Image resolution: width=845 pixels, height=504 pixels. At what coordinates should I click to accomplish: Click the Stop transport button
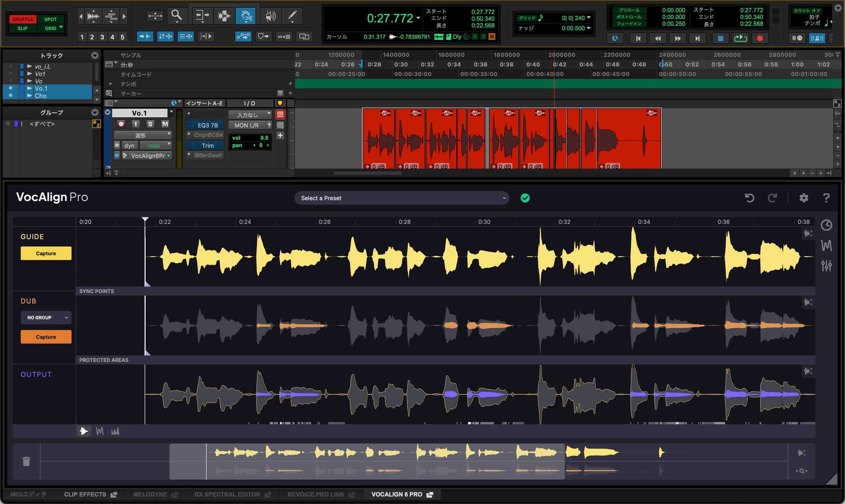point(720,38)
